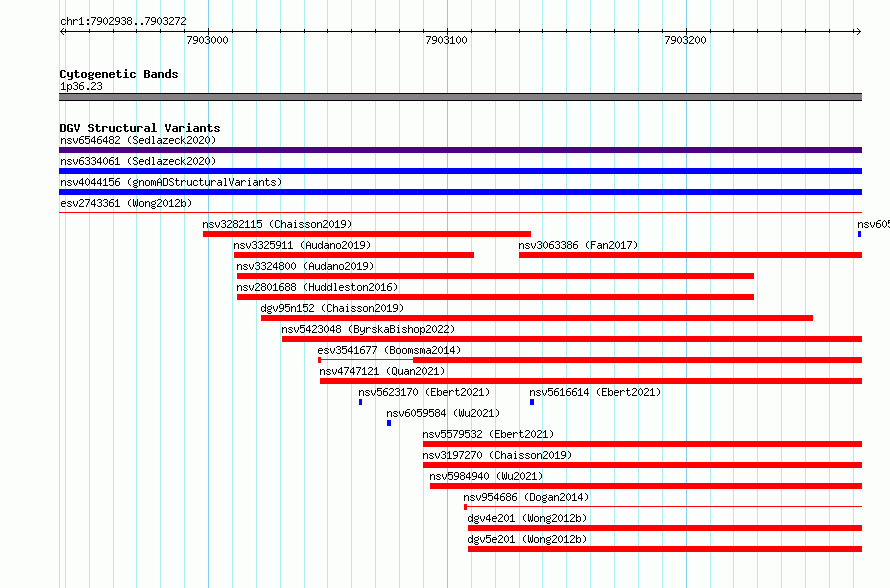890x588 pixels.
Task: Click the Cytogenetic Bands track title
Action: click(x=119, y=74)
